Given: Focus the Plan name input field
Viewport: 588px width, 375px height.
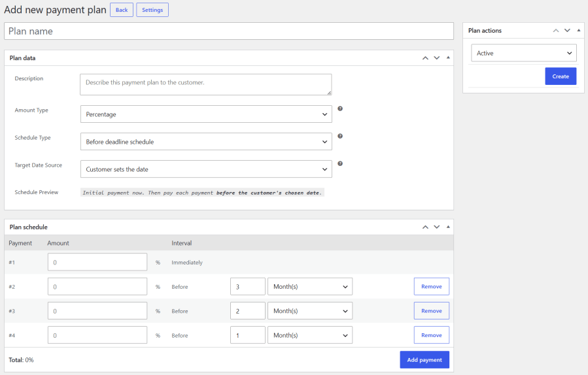Looking at the screenshot, I should pyautogui.click(x=229, y=31).
